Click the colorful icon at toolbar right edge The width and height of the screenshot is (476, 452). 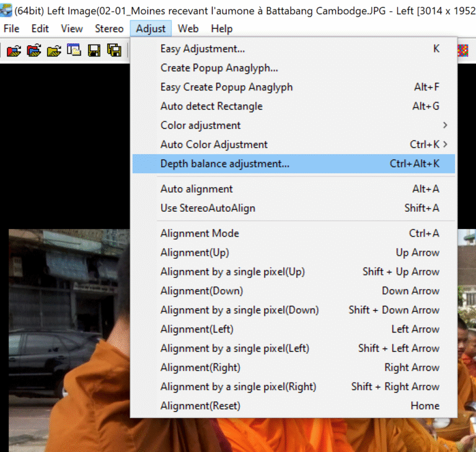(x=463, y=50)
